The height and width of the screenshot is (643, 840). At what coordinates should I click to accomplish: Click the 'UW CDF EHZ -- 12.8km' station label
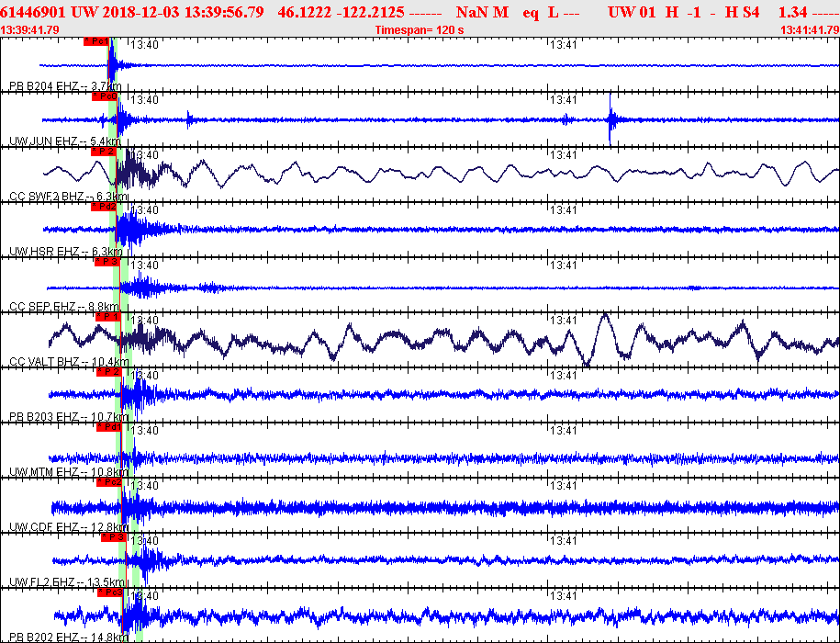[68, 527]
